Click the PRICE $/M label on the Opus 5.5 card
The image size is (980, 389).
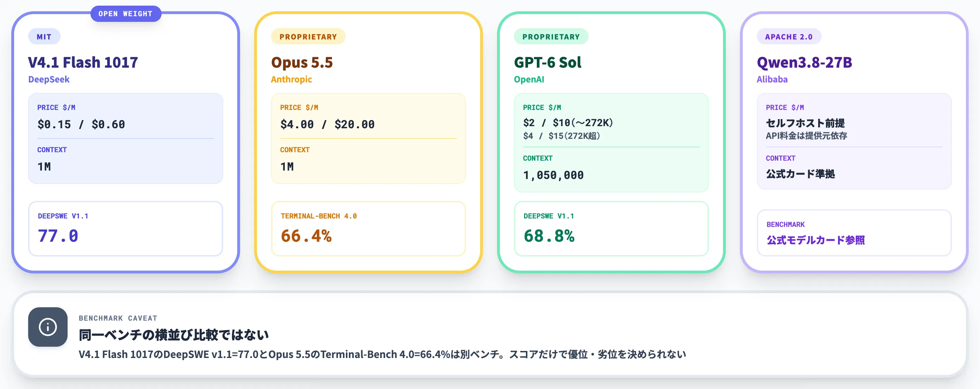[x=299, y=107]
